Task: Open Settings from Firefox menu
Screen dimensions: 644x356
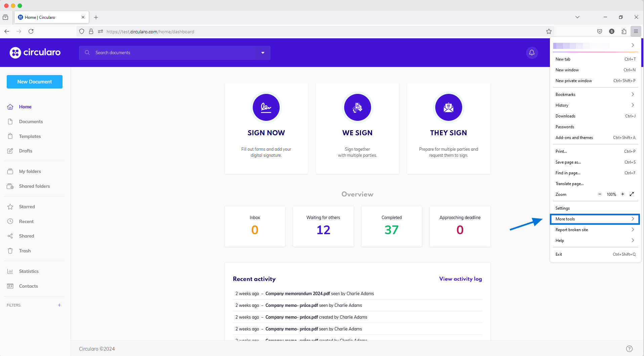Action: pos(563,208)
